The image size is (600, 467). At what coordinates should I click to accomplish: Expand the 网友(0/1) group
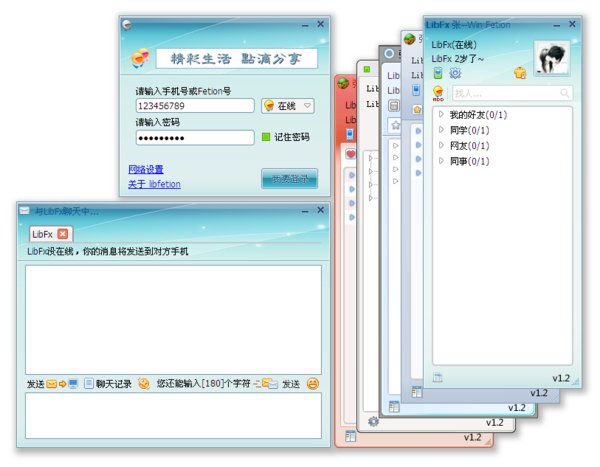click(441, 145)
